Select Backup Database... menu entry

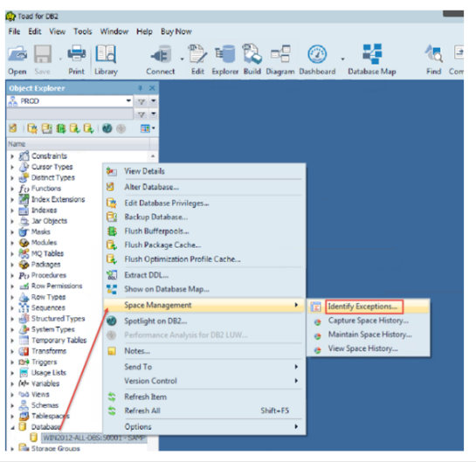click(x=204, y=217)
